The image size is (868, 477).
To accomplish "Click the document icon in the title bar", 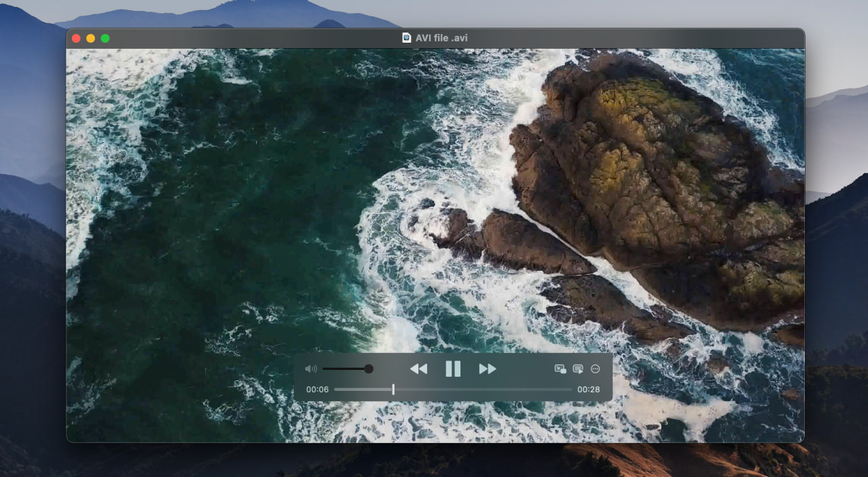I will pos(405,38).
